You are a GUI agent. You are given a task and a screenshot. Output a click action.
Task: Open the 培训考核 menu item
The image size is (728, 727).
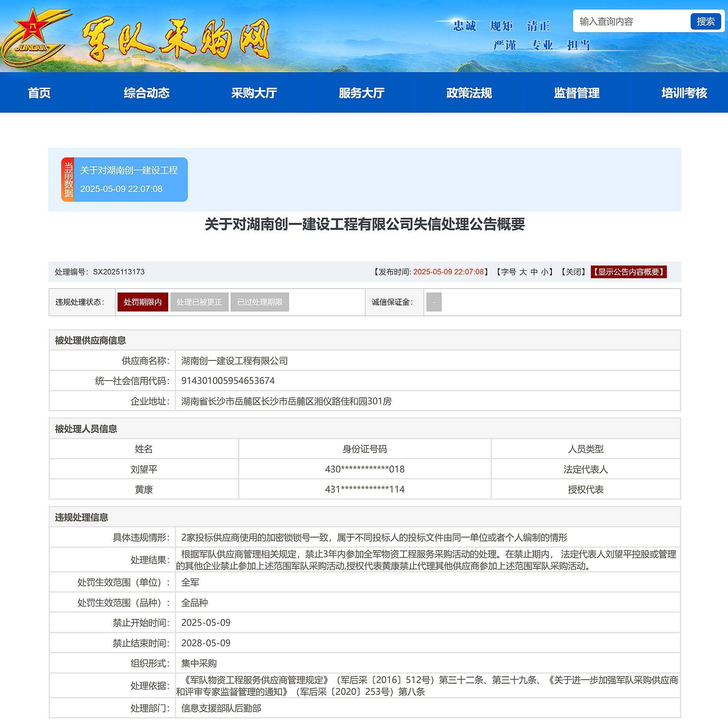point(683,93)
